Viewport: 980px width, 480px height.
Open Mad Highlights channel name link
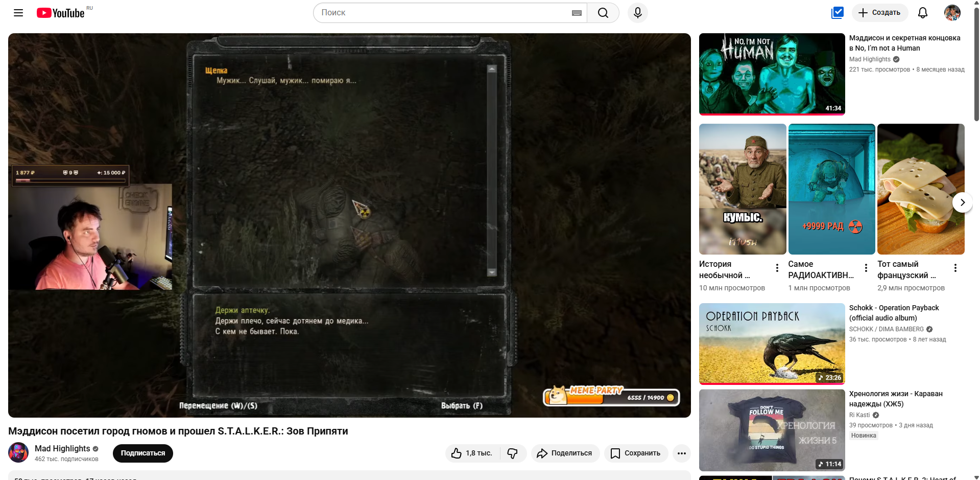point(62,448)
